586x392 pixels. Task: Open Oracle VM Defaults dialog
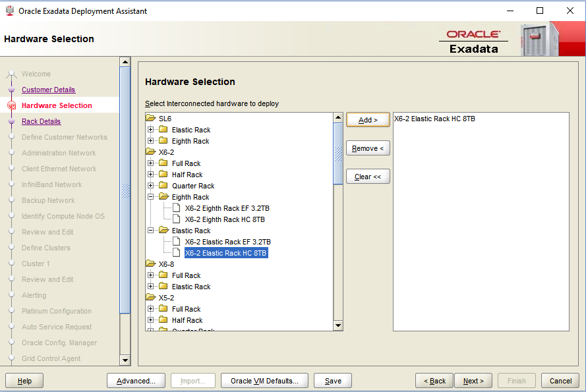(264, 381)
